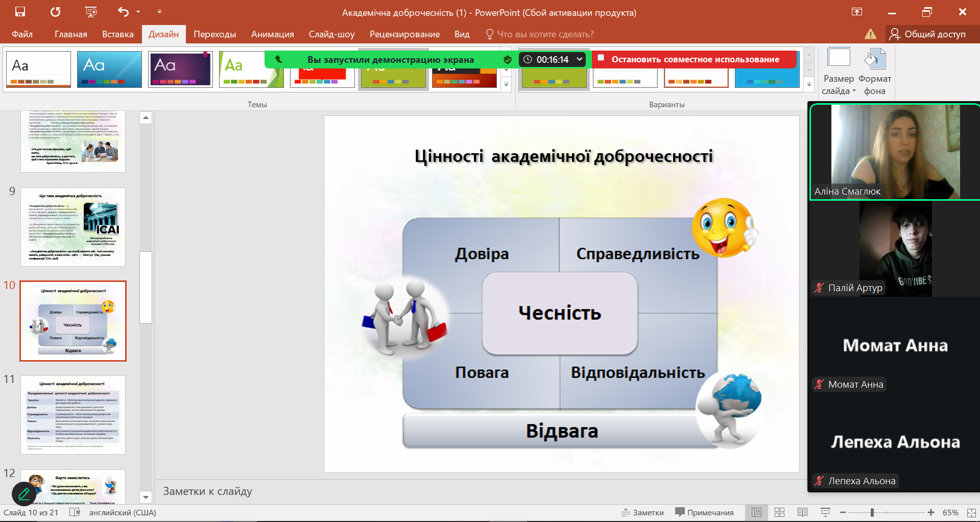This screenshot has height=522, width=980.
Task: Fit slide to current window icon
Action: tap(971, 512)
